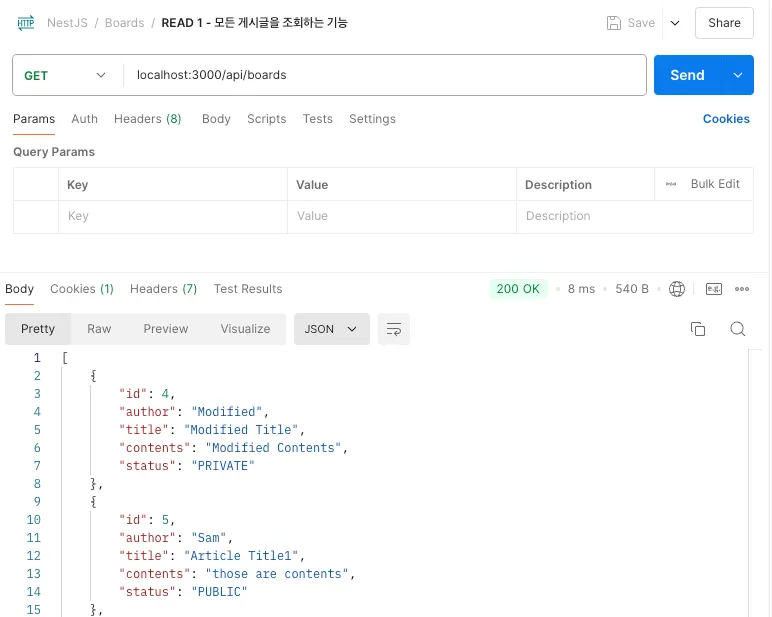The height and width of the screenshot is (617, 772).
Task: Copy the response body
Action: pos(698,329)
